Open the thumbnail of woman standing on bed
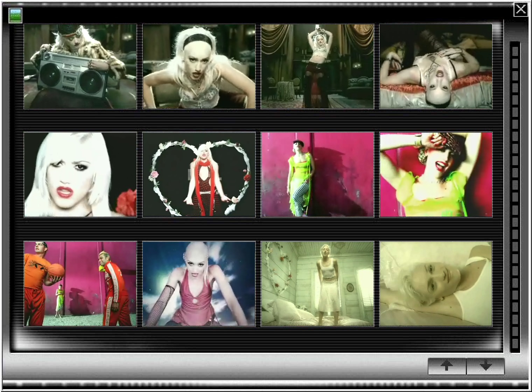 (x=317, y=284)
